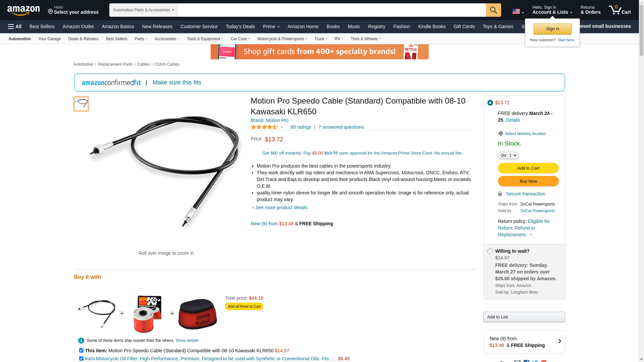This screenshot has height=362, width=644.
Task: Open Today's Deals in nav bar
Action: (240, 26)
